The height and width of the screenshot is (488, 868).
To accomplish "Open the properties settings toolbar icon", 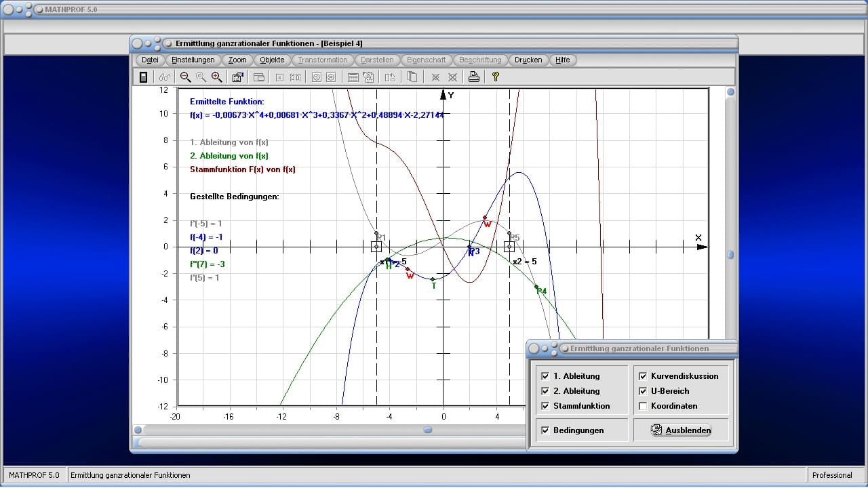I will 237,77.
